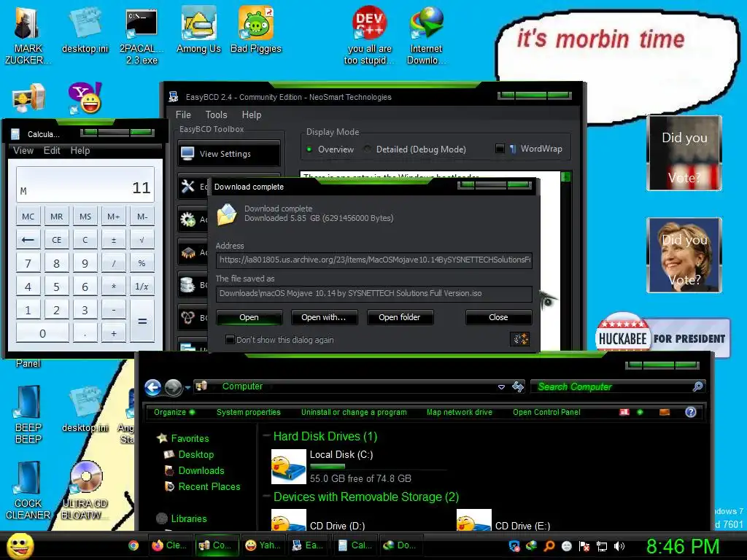
Task: Open Internet Download Manager desktop shortcut
Action: (x=426, y=36)
